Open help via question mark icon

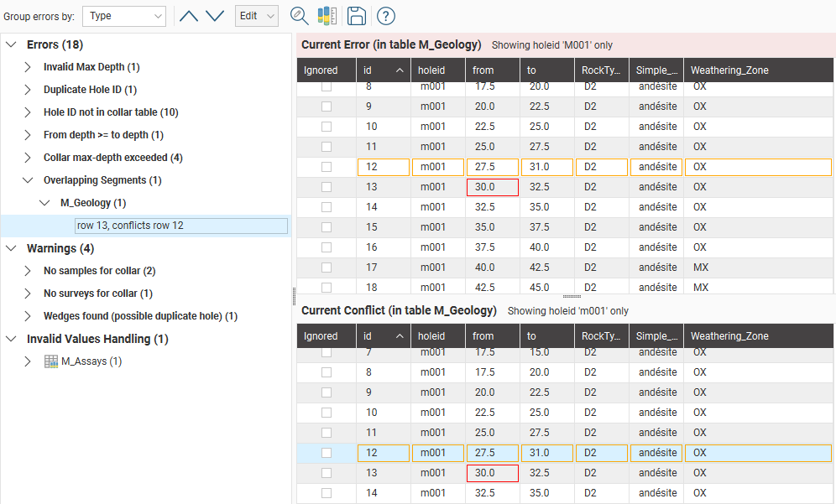tap(385, 16)
